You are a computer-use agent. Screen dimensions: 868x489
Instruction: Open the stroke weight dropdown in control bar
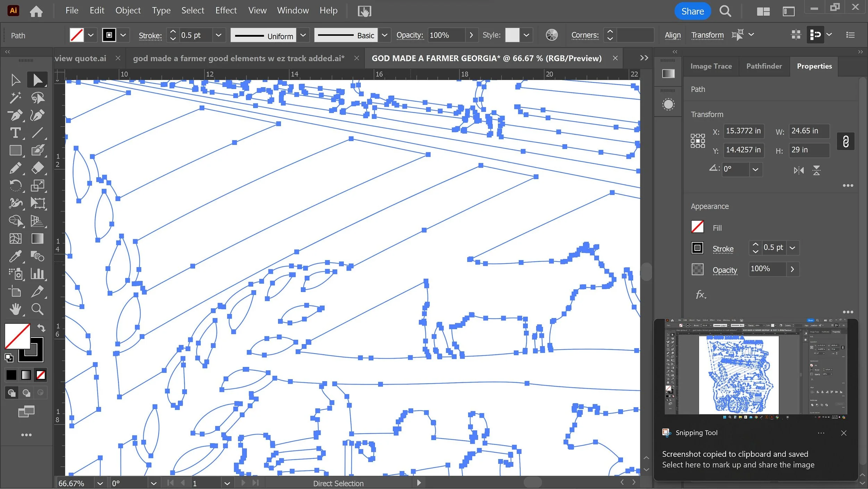(218, 35)
